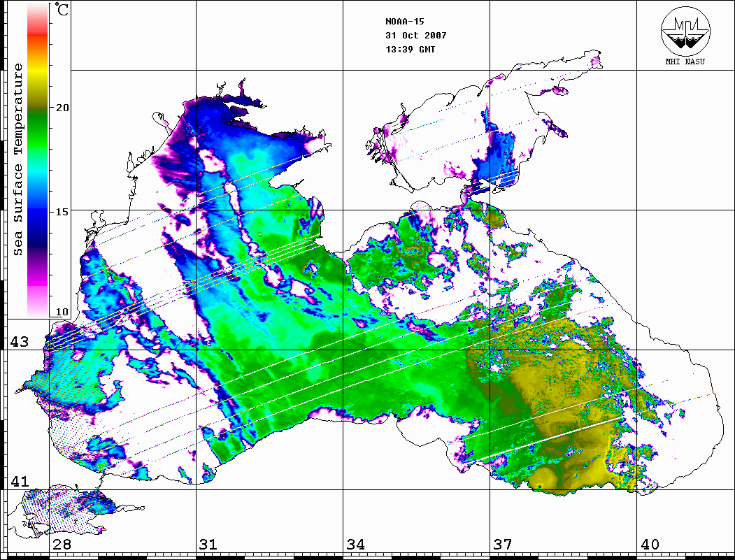This screenshot has height=560, width=735.
Task: Click the longitude label '40'
Action: 650,545
